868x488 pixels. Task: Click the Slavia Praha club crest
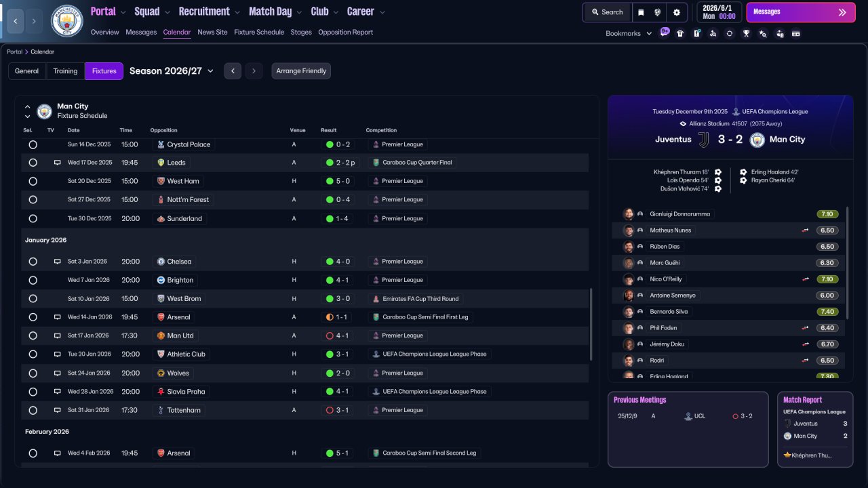tap(161, 392)
